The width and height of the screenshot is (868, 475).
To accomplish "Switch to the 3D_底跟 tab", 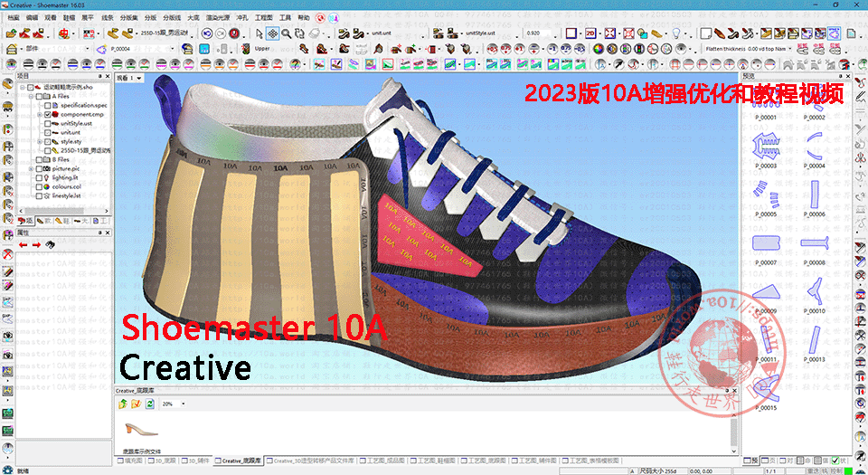I will (161, 461).
